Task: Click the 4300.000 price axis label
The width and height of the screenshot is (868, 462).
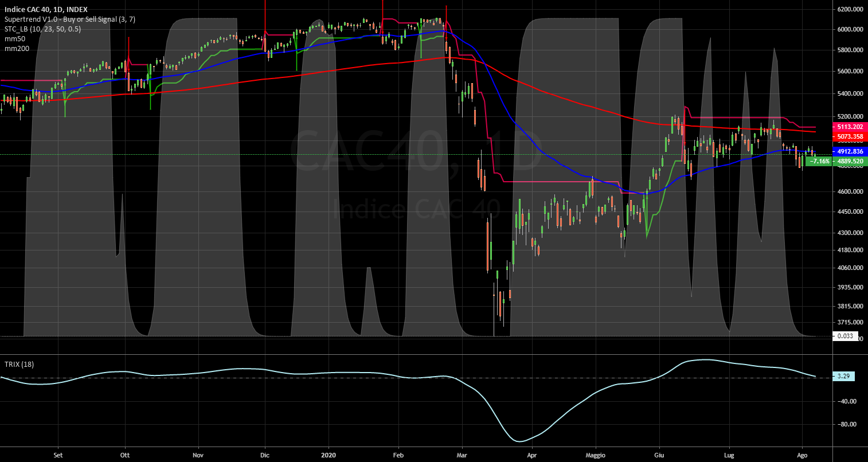Action: point(850,233)
